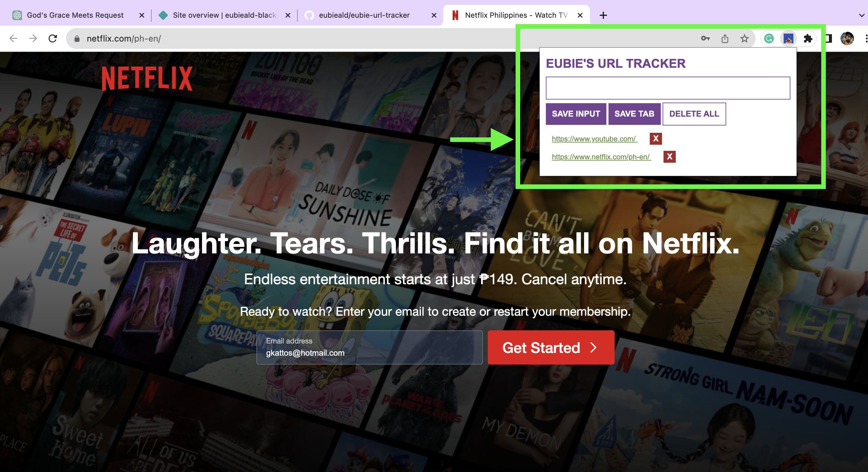Open the Extensions puzzle icon
Screen dimensions: 868x472
[808, 38]
